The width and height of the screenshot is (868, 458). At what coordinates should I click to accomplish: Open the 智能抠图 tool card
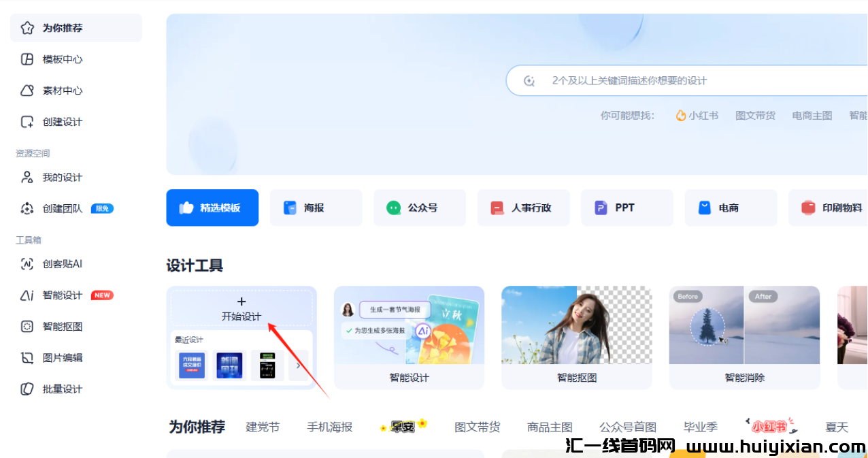click(577, 338)
